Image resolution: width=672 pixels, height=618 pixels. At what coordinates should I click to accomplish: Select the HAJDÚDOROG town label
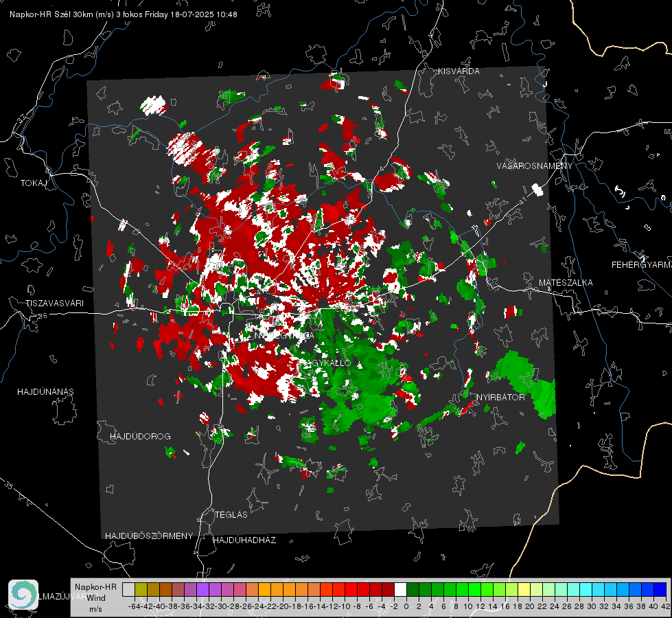point(140,437)
